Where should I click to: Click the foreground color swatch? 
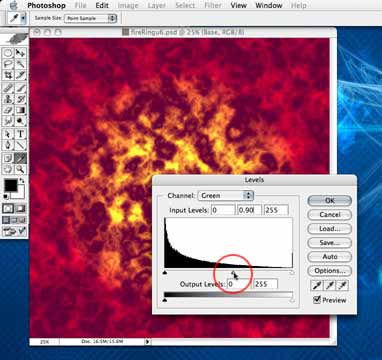tap(11, 185)
